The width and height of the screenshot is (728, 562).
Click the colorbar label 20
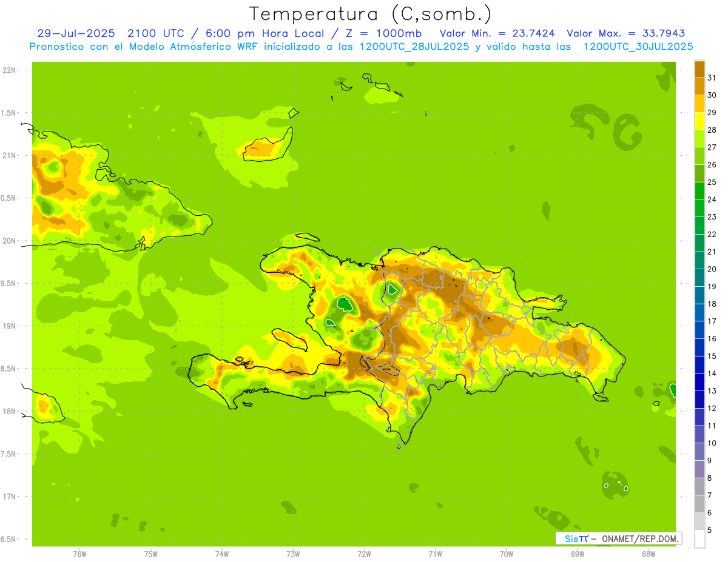[712, 269]
